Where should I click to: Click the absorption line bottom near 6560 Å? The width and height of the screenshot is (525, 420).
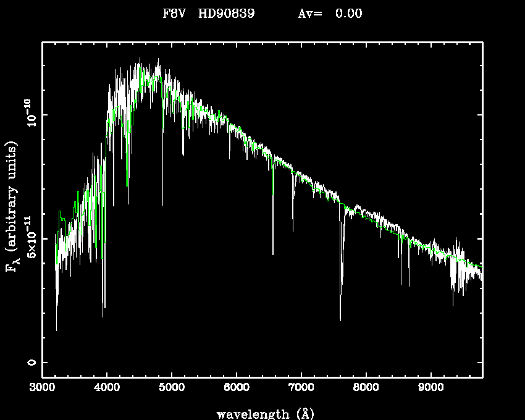[x=273, y=252]
